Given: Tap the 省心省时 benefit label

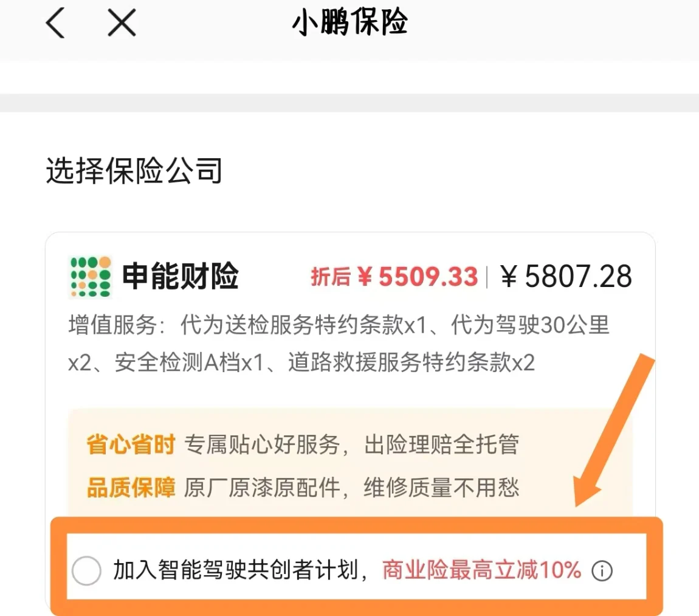Looking at the screenshot, I should pos(131,445).
